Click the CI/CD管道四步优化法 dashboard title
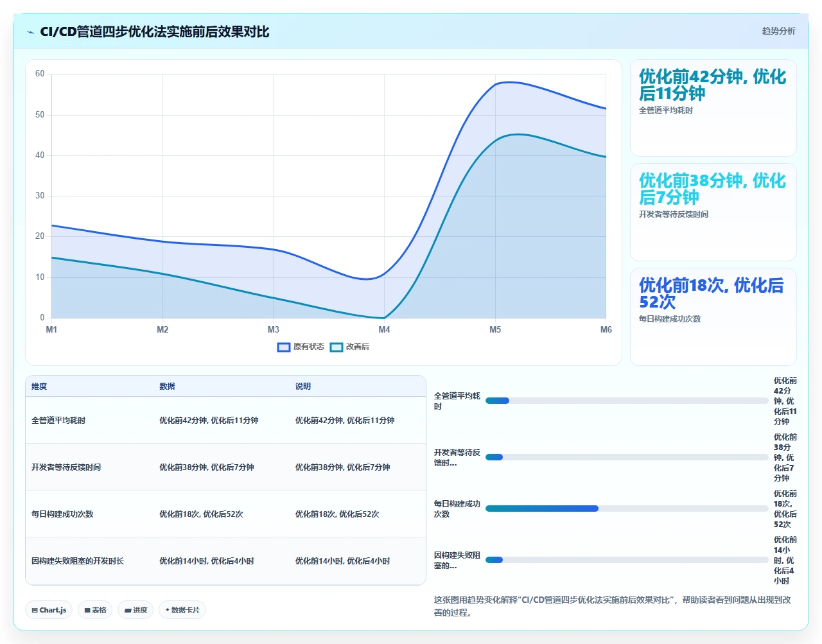Viewport: 822px width, 644px height. coord(154,31)
